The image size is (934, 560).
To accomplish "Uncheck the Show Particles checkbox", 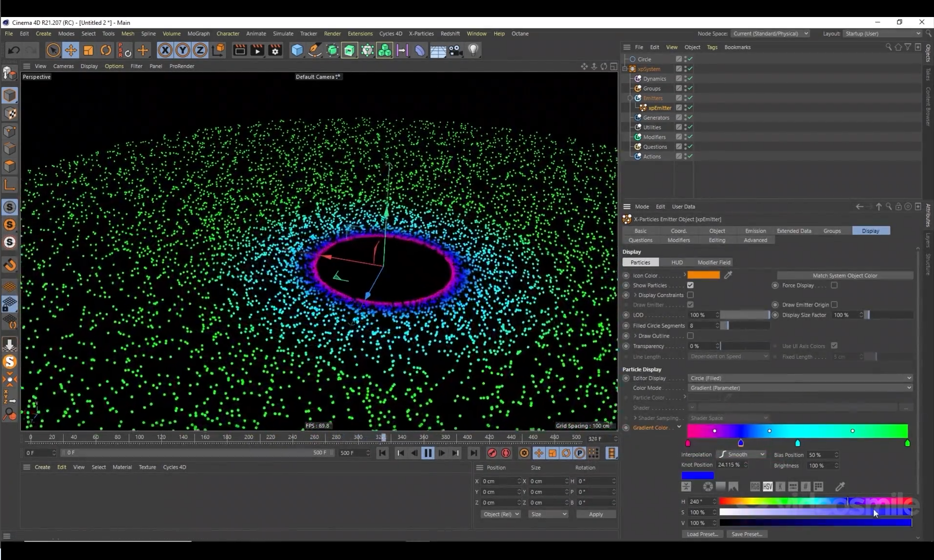I will coord(690,285).
